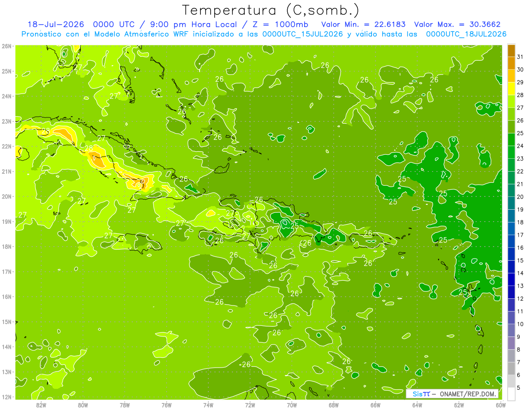The image size is (532, 411).
Task: Select the date '18-Jul-2026' in the header
Action: pos(56,24)
